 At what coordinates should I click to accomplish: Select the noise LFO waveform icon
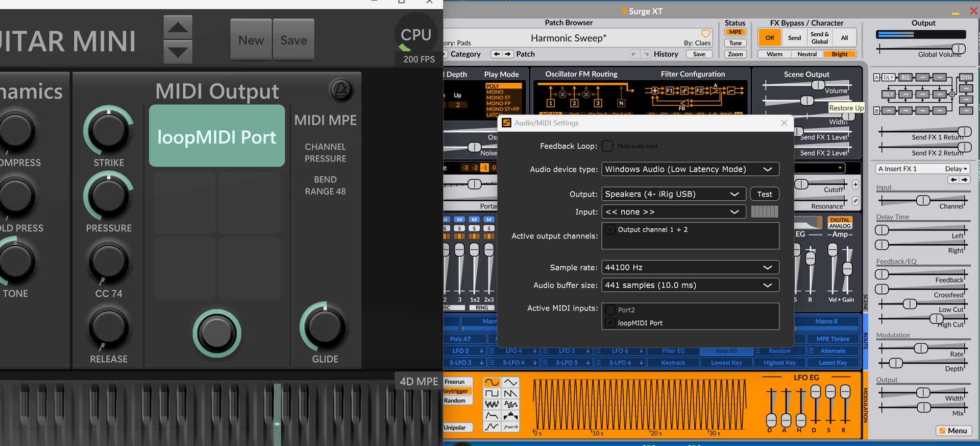coord(492,405)
